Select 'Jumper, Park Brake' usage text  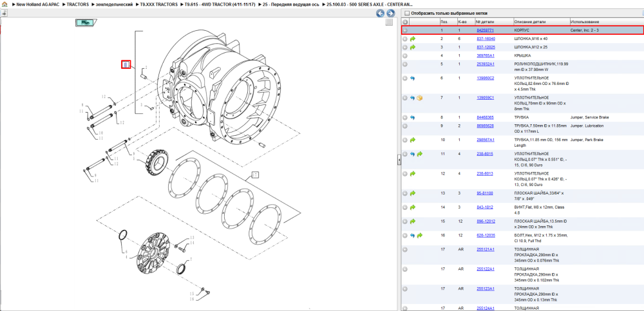click(585, 140)
